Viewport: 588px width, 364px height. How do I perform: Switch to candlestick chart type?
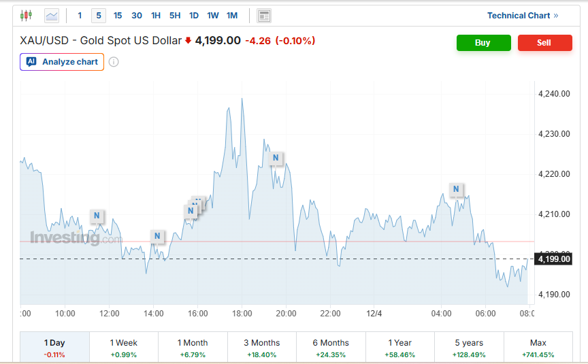pyautogui.click(x=26, y=15)
